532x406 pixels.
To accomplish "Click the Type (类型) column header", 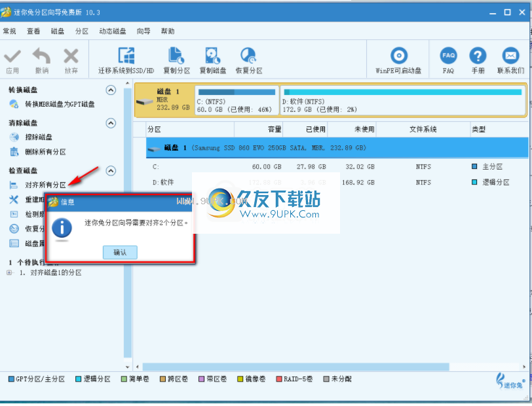I will click(499, 129).
